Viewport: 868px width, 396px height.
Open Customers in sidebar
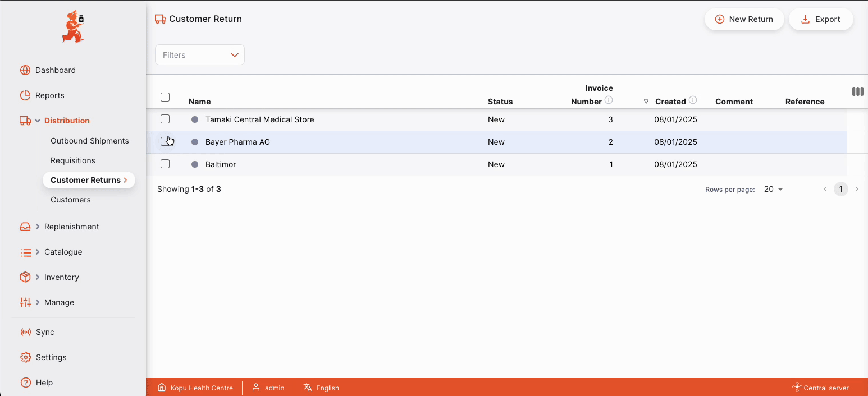coord(71,200)
